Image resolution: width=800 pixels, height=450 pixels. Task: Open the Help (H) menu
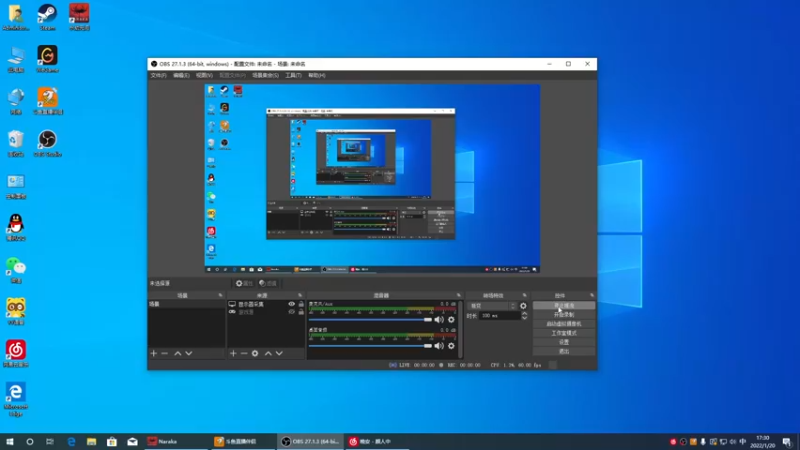pyautogui.click(x=317, y=76)
